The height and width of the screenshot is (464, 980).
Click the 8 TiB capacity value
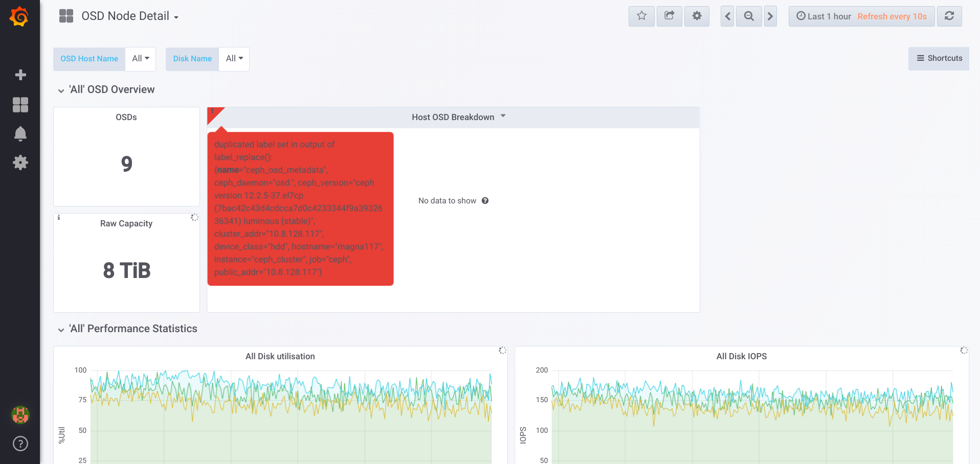tap(127, 270)
